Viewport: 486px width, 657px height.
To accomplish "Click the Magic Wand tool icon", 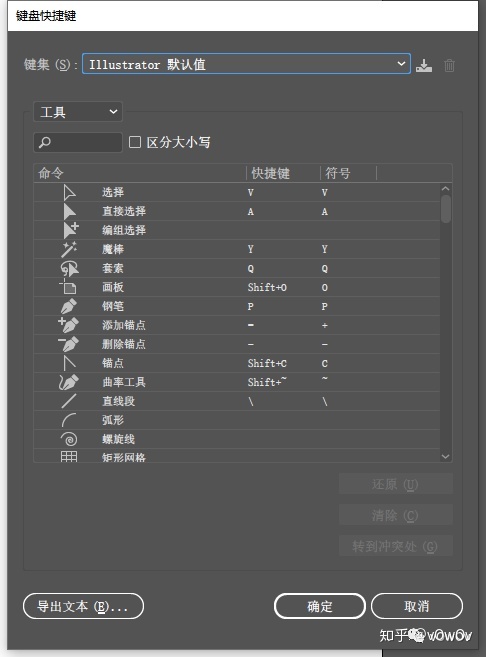I will click(69, 249).
